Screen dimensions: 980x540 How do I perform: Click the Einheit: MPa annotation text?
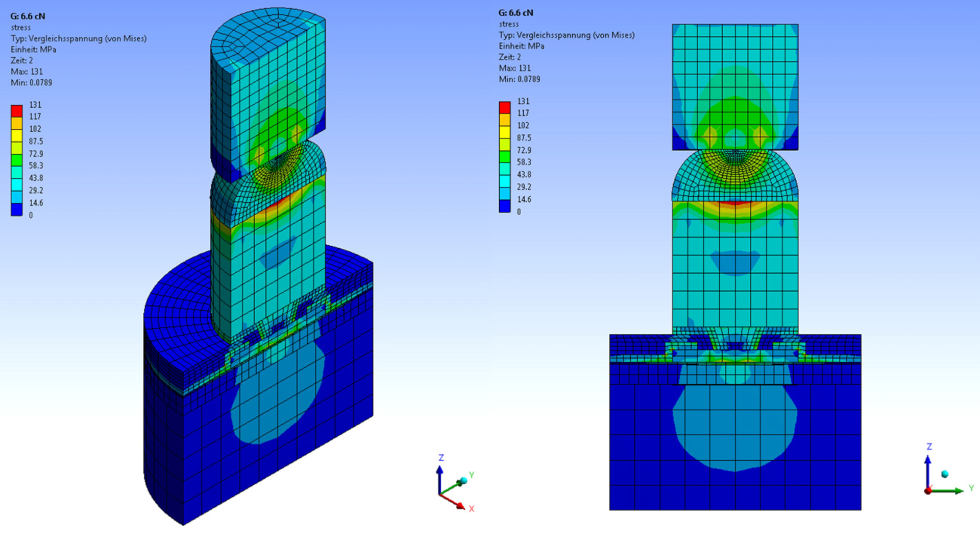coord(34,50)
